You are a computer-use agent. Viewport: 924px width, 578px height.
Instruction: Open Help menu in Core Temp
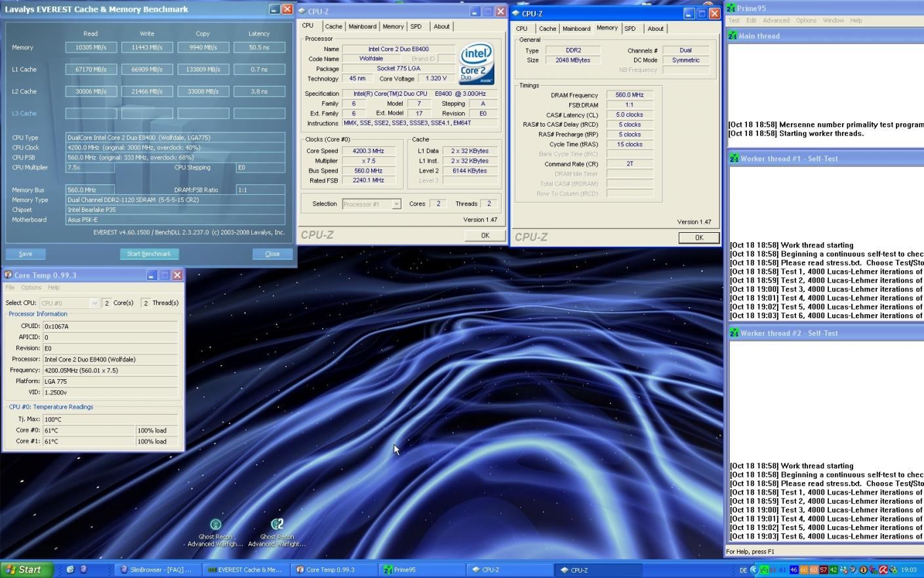[54, 287]
